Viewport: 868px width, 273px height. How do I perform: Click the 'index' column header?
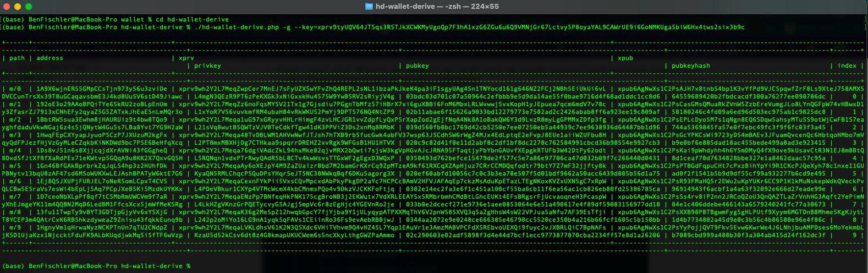847,65
